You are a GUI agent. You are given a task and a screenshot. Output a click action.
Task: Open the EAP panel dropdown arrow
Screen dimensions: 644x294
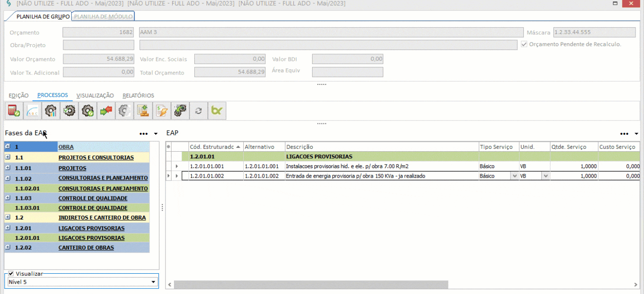click(636, 134)
